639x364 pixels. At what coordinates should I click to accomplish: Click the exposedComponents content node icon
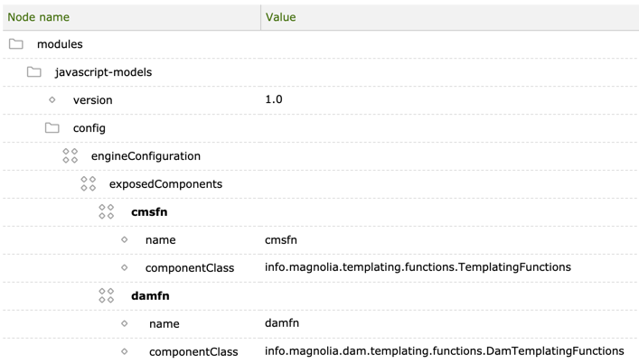pyautogui.click(x=88, y=183)
